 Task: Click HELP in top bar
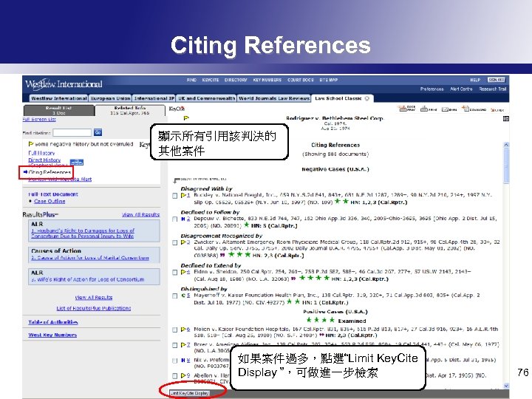(475, 80)
